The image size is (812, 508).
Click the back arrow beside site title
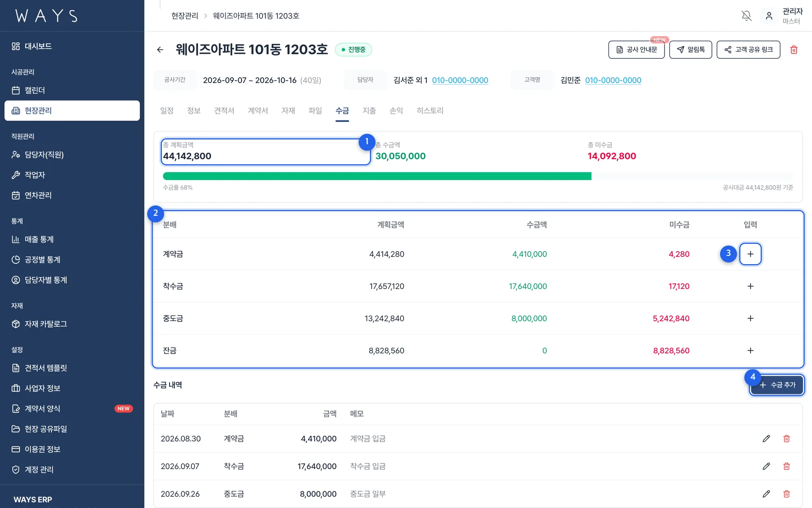point(160,50)
